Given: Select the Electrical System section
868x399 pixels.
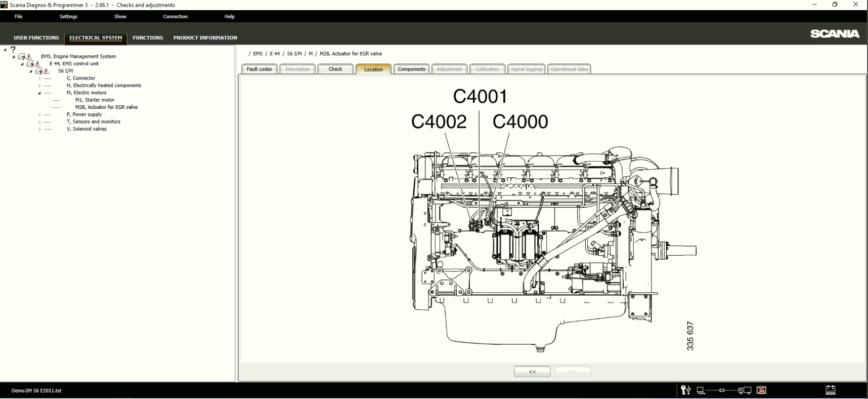Looking at the screenshot, I should coord(96,37).
